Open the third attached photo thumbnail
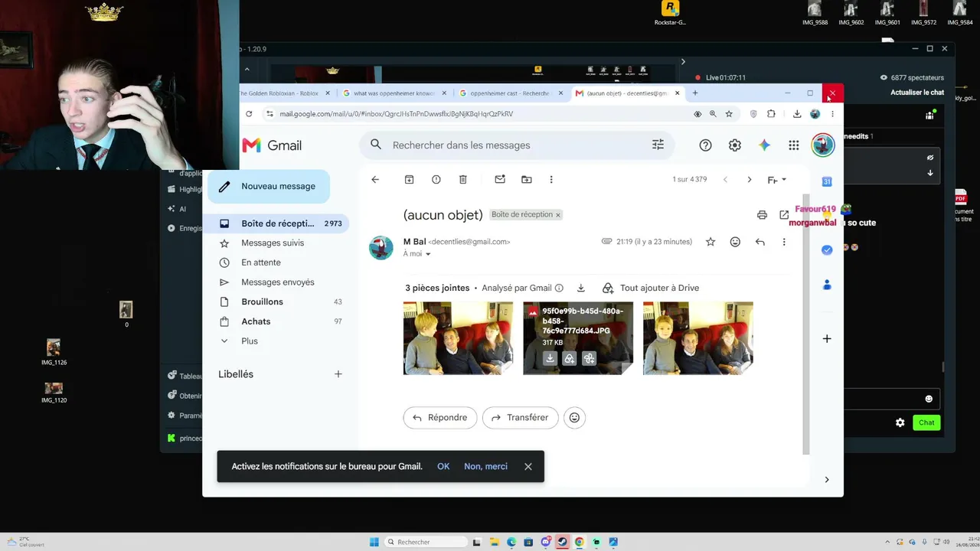Viewport: 980px width, 551px height. click(698, 338)
